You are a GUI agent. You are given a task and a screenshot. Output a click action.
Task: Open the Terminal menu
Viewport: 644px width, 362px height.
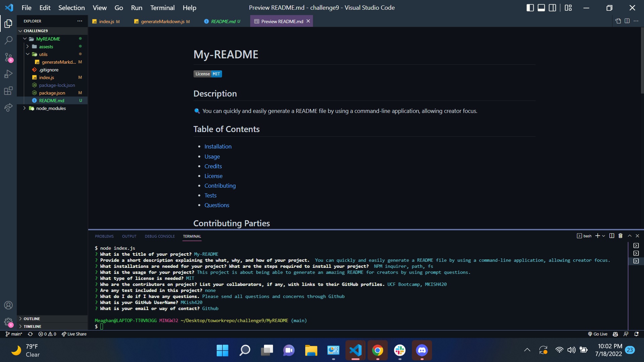point(162,8)
